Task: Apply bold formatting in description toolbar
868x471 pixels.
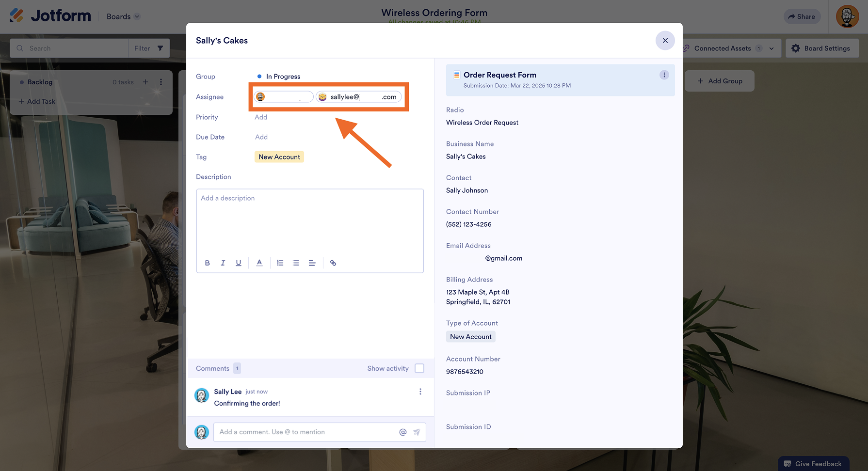Action: coord(208,263)
